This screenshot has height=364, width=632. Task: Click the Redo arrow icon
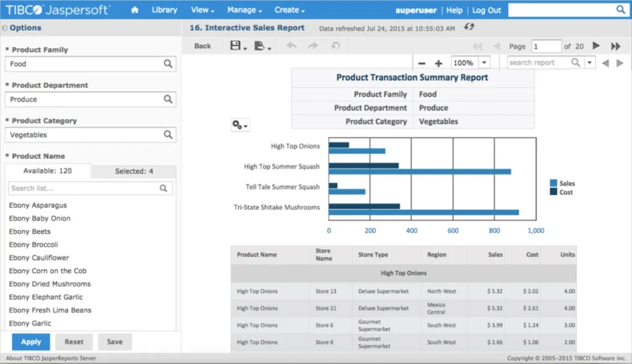313,46
